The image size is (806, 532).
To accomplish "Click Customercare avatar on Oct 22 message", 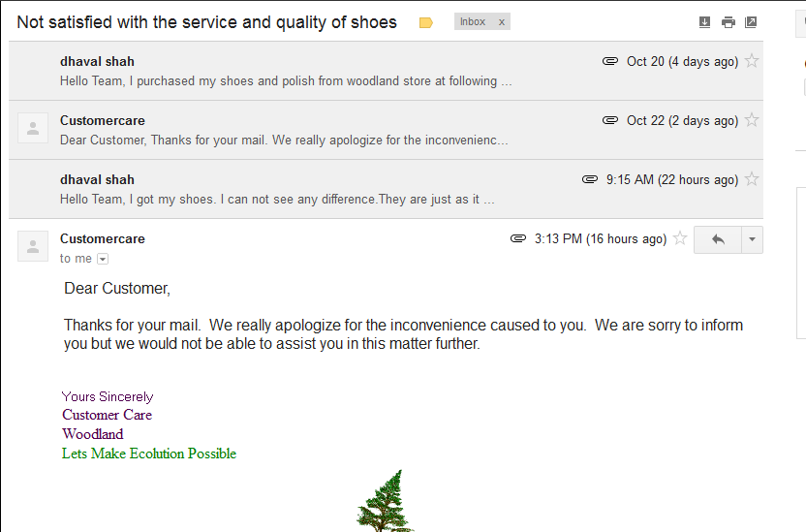I will tap(33, 129).
